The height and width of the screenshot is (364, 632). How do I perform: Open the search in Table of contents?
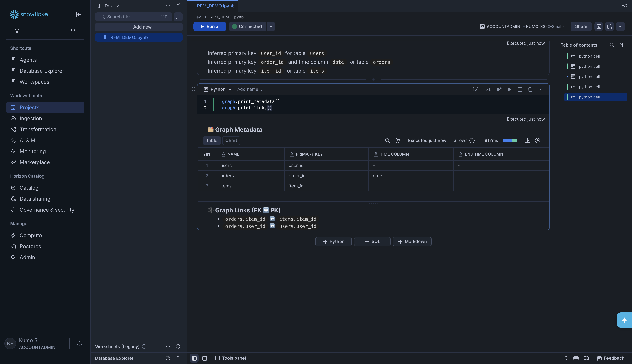612,45
